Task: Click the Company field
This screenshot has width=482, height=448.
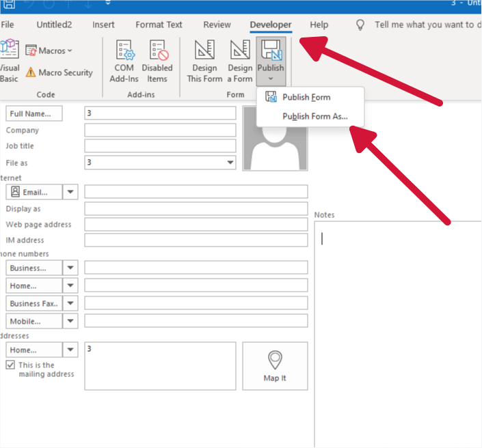Action: click(x=160, y=130)
